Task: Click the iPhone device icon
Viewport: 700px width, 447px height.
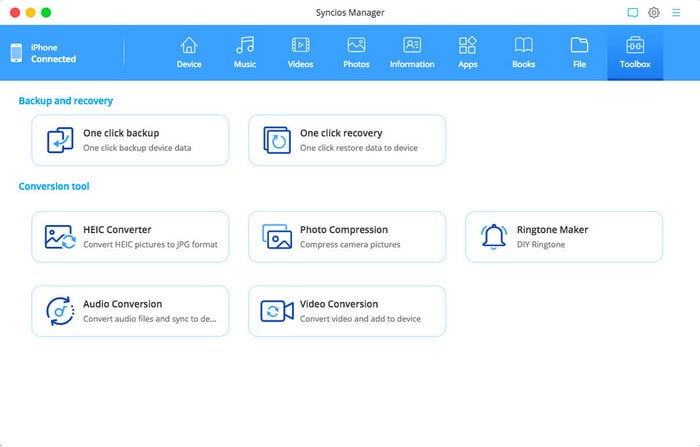Action: [16, 53]
